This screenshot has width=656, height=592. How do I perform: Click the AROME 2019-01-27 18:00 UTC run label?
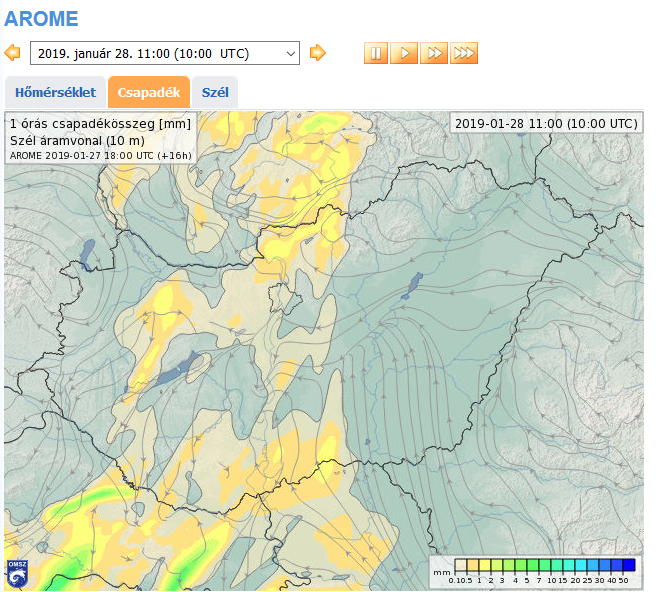click(100, 156)
